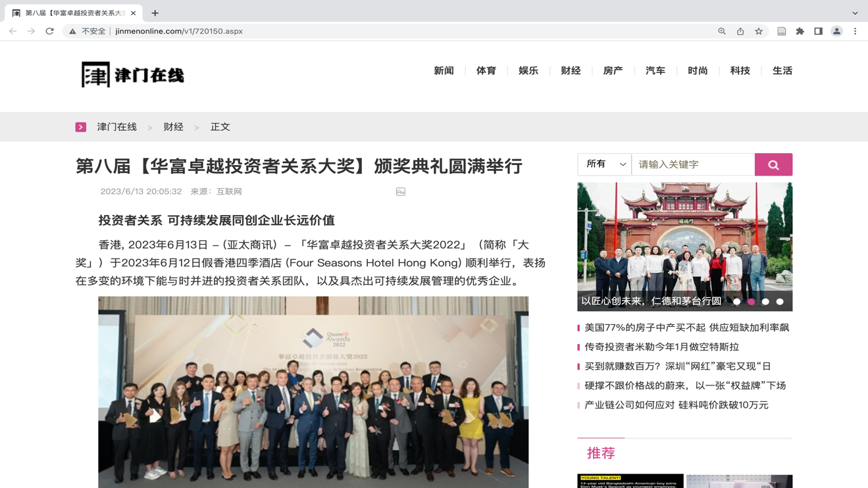Open the 财经 navigation menu item
868x488 pixels.
[571, 70]
